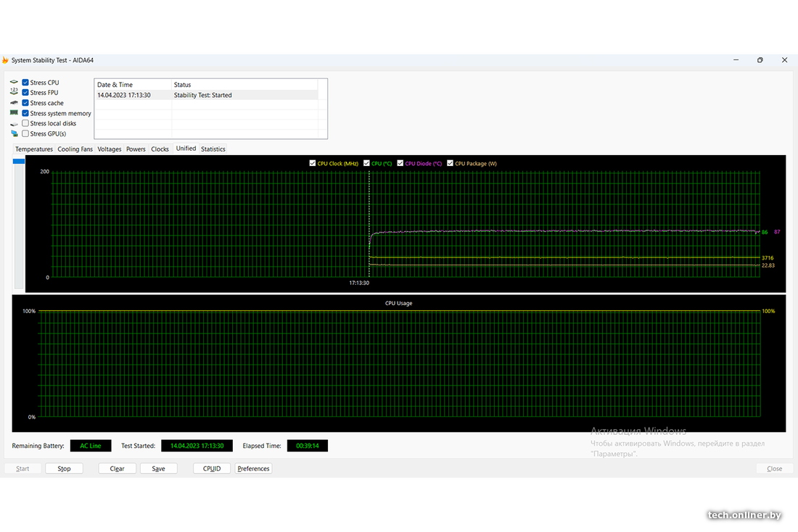The width and height of the screenshot is (798, 532).
Task: Switch to the Temperatures tab
Action: click(x=34, y=149)
